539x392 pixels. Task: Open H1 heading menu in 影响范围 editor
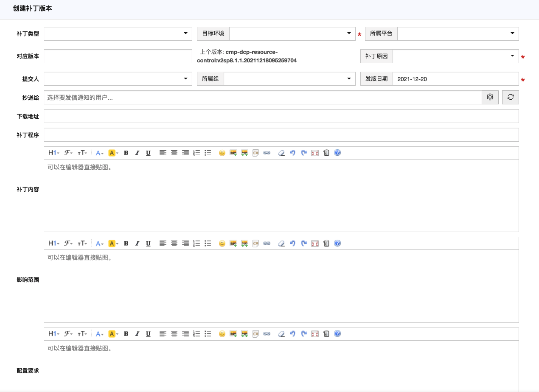pos(53,243)
